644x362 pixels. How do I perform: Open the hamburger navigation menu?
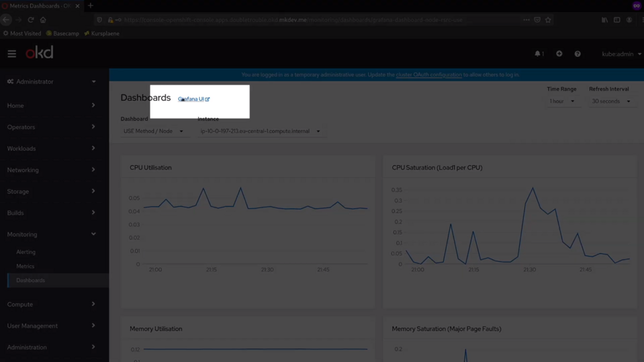[11, 54]
